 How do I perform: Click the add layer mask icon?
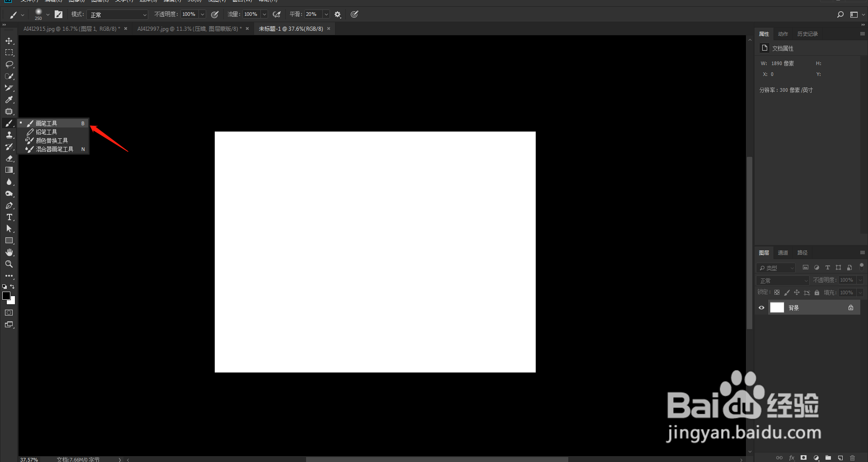pos(803,457)
